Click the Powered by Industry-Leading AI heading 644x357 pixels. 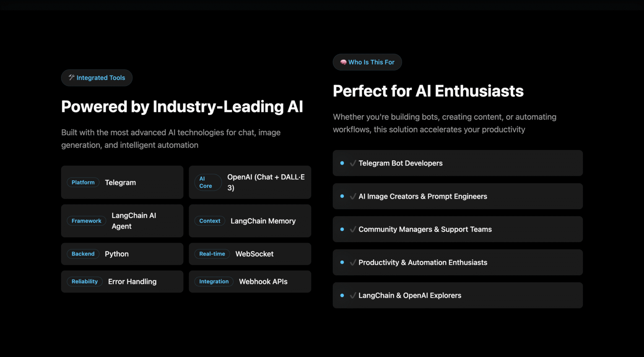[x=182, y=106]
